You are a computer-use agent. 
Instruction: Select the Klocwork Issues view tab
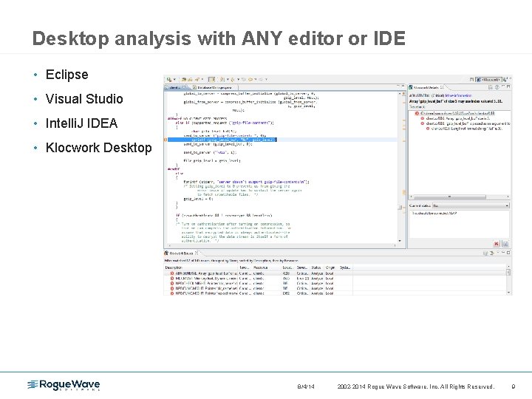point(182,253)
